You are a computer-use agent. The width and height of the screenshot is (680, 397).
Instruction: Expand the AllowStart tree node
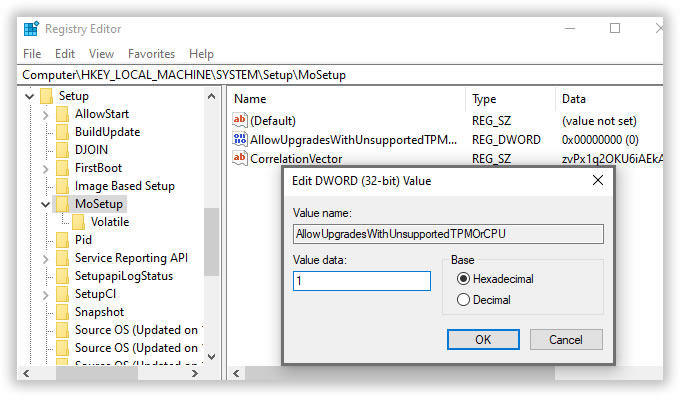[46, 115]
